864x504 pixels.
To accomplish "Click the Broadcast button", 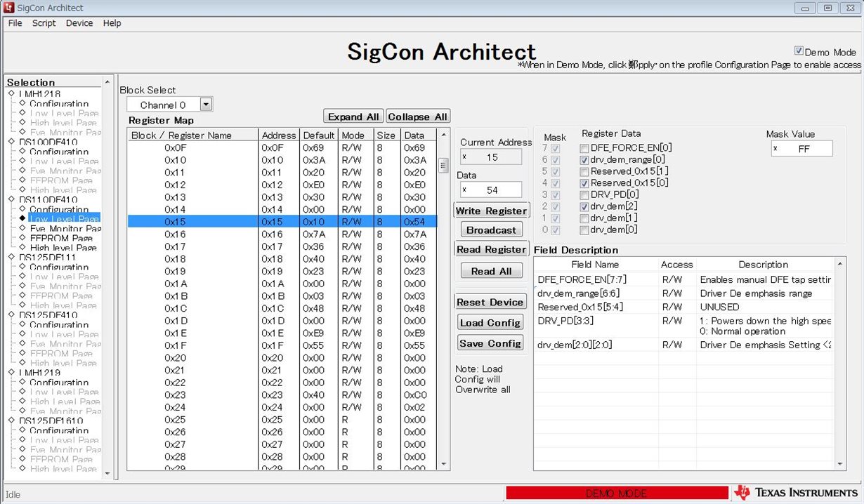I will click(491, 230).
